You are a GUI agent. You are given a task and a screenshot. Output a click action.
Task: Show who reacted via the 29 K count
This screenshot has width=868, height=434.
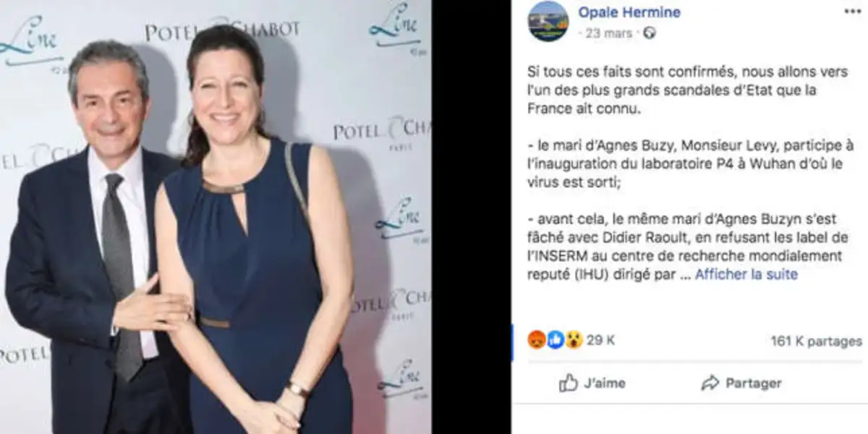pyautogui.click(x=600, y=340)
